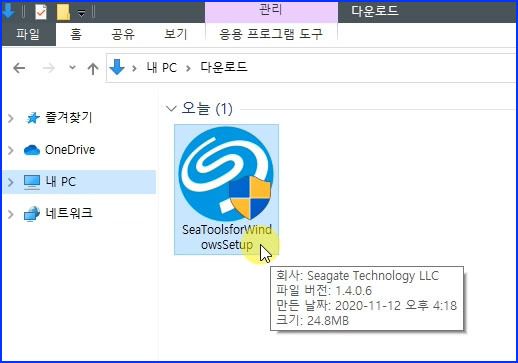Click the 내 PC computer icon
This screenshot has width=518, height=363.
(x=32, y=182)
